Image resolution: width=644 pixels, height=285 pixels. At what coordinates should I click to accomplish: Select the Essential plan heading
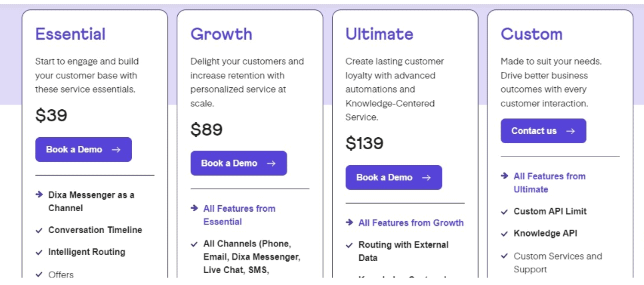[70, 33]
